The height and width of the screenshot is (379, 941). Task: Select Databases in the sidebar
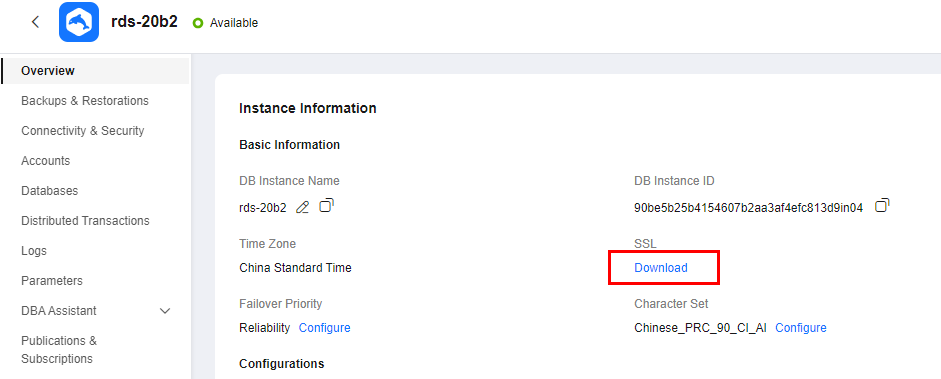(50, 191)
